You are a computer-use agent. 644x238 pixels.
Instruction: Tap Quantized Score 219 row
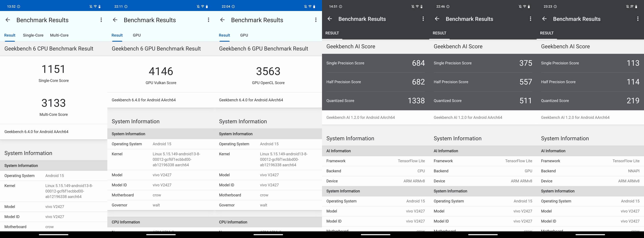click(x=590, y=101)
